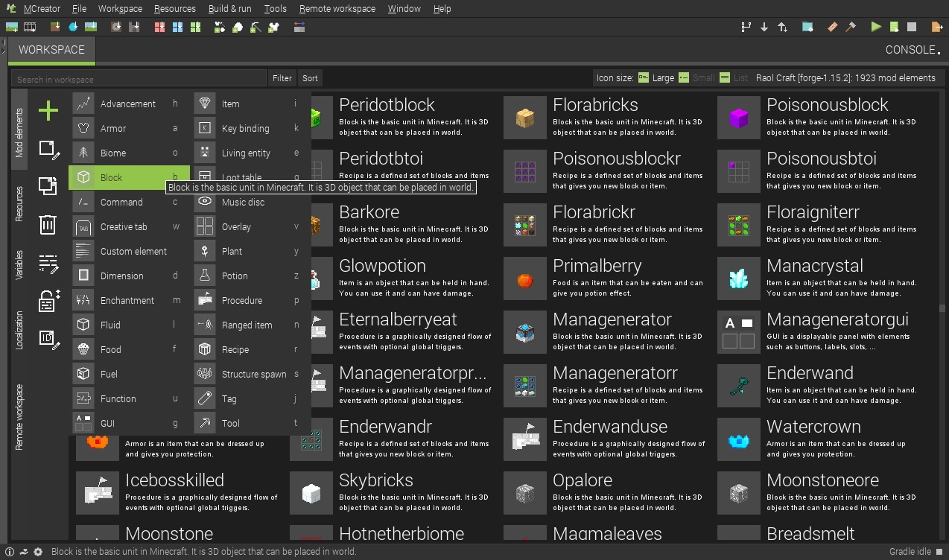Click the gear icon in status bar
The image size is (949, 560).
(38, 552)
